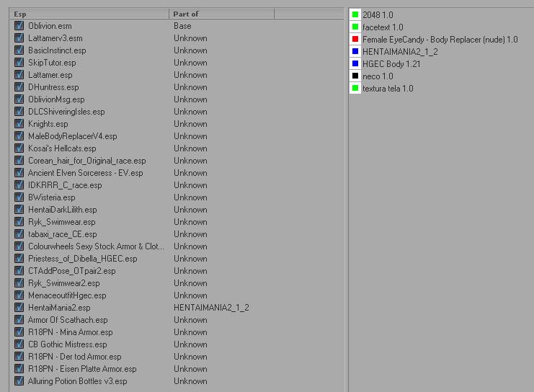Uncheck HentaiMania2.esp checkbox
Viewport: 534px width, 392px height.
point(19,308)
